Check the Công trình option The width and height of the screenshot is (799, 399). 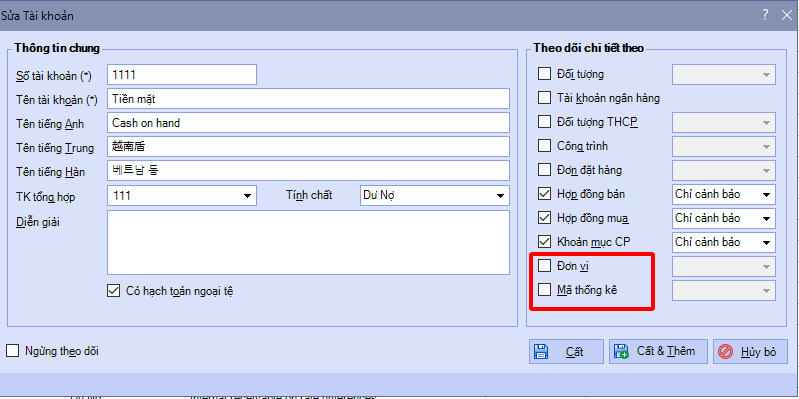[545, 146]
